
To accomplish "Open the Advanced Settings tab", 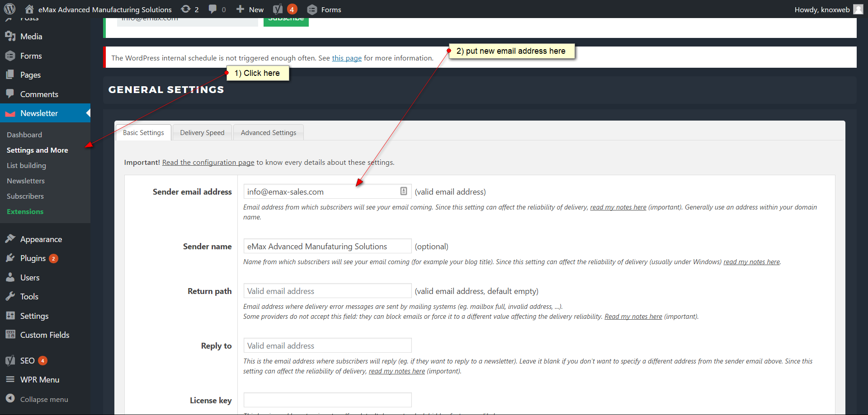I will pyautogui.click(x=269, y=133).
